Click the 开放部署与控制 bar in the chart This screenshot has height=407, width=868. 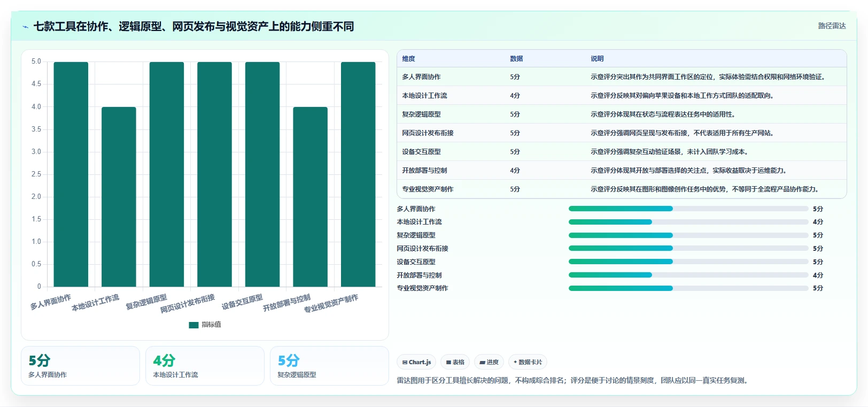[310, 197]
